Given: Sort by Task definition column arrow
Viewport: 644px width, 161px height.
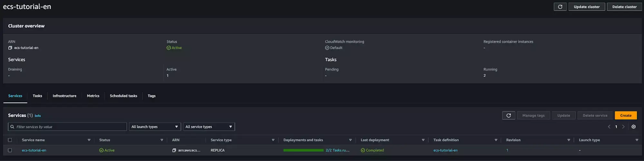Looking at the screenshot, I should (496, 140).
